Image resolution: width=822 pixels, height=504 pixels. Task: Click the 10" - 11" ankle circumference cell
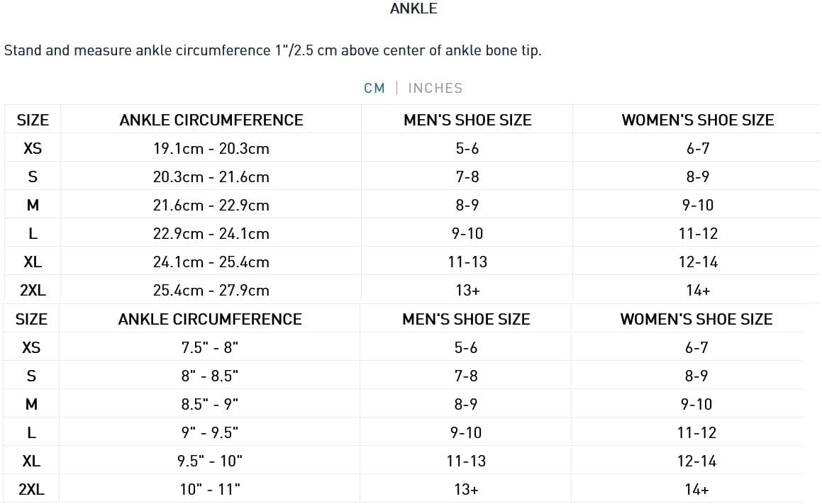[x=209, y=490]
